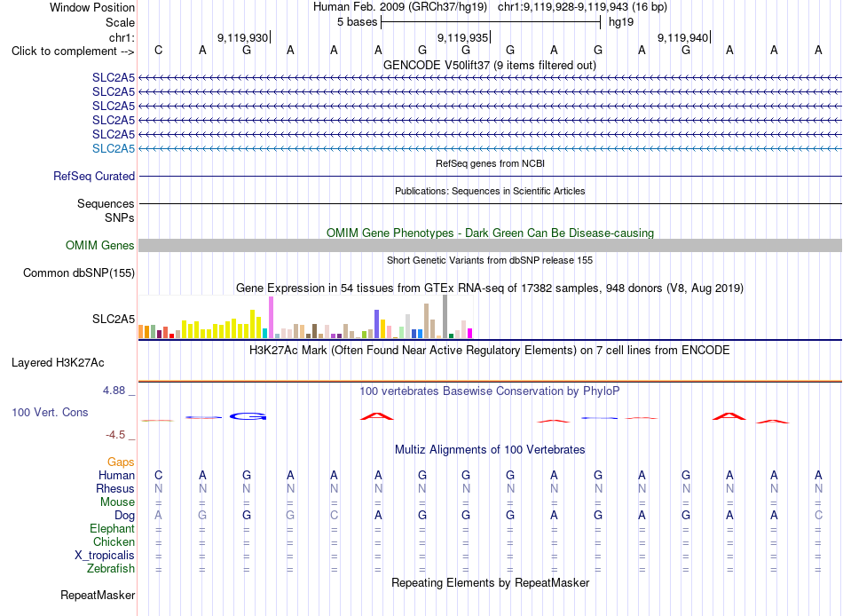Open the H3K27Ac Mark ENCODE track title
Viewport: 843px width, 616px height.
tap(489, 351)
